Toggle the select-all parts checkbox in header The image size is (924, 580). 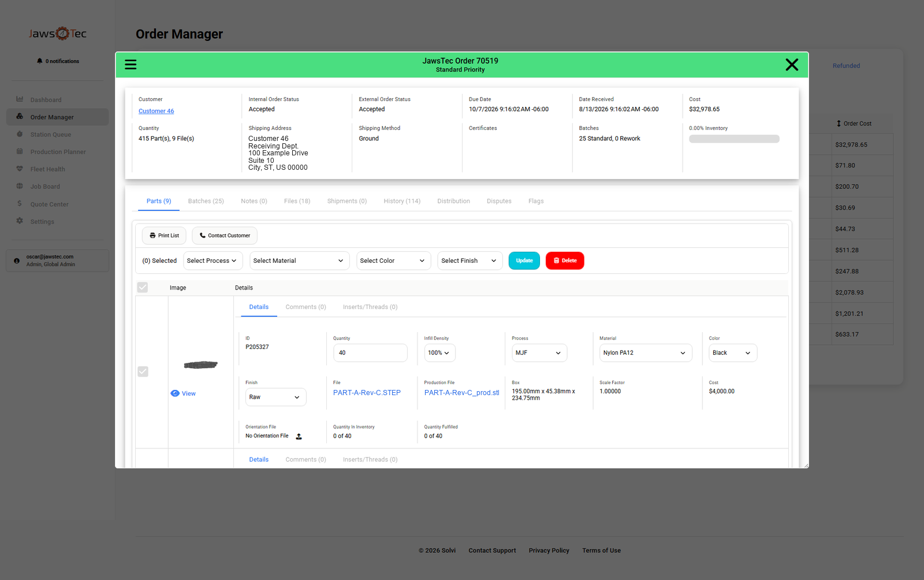[143, 287]
